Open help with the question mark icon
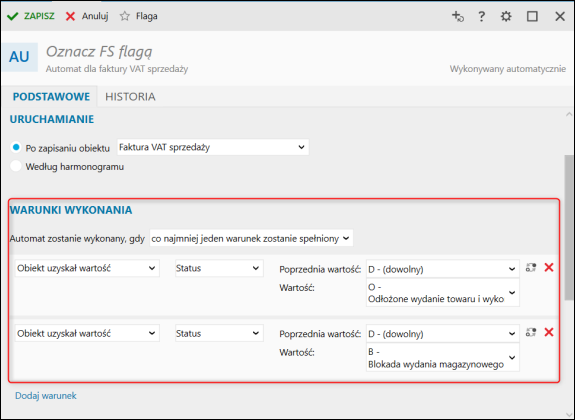Image resolution: width=575 pixels, height=420 pixels. click(x=481, y=16)
